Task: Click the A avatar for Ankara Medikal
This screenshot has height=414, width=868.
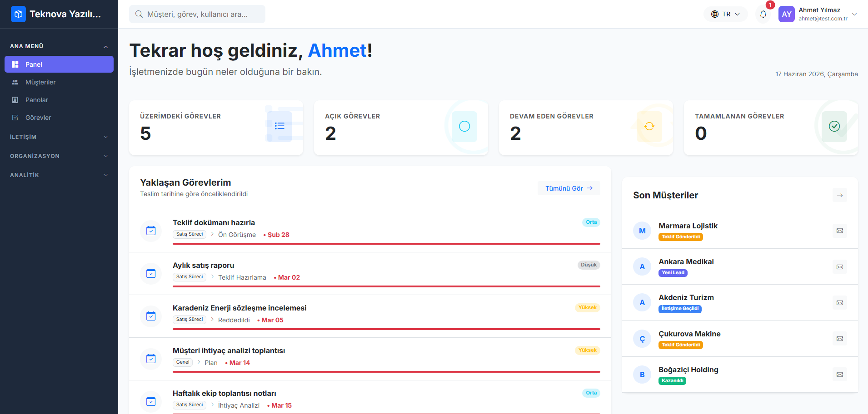Action: pos(642,266)
